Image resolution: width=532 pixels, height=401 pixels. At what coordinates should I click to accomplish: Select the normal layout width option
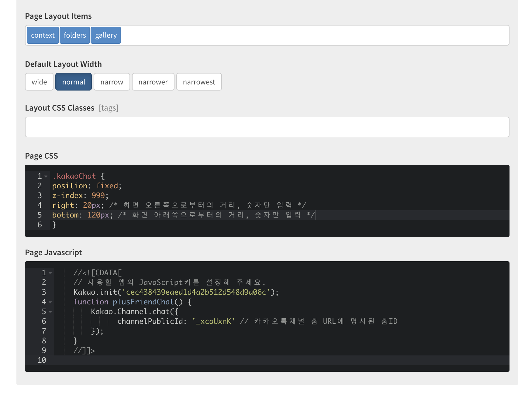[x=74, y=82]
